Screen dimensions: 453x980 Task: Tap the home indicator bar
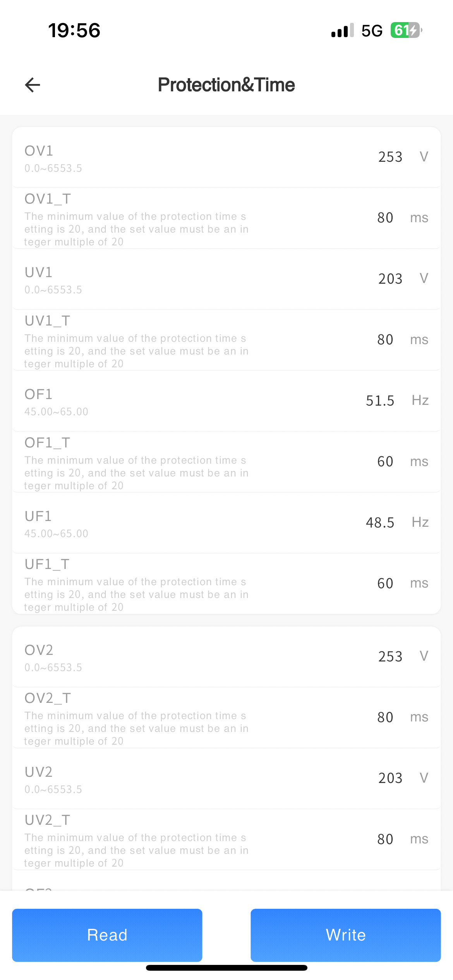pyautogui.click(x=226, y=968)
